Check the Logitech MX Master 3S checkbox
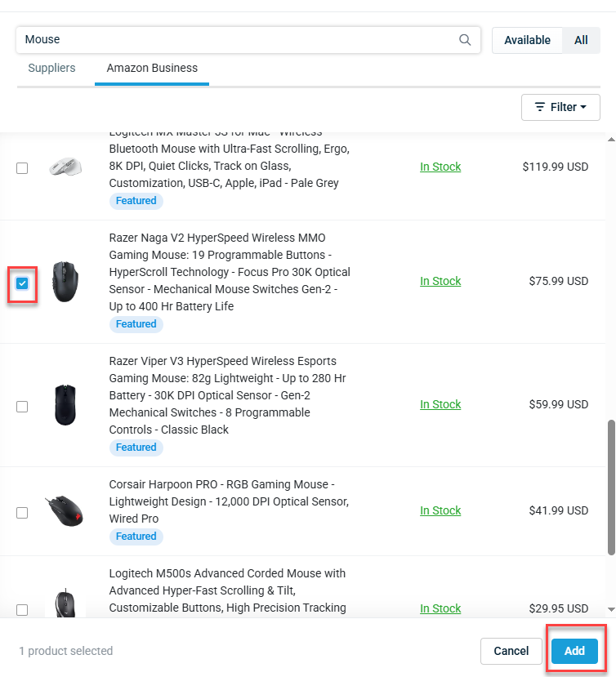616x677 pixels. tap(22, 168)
